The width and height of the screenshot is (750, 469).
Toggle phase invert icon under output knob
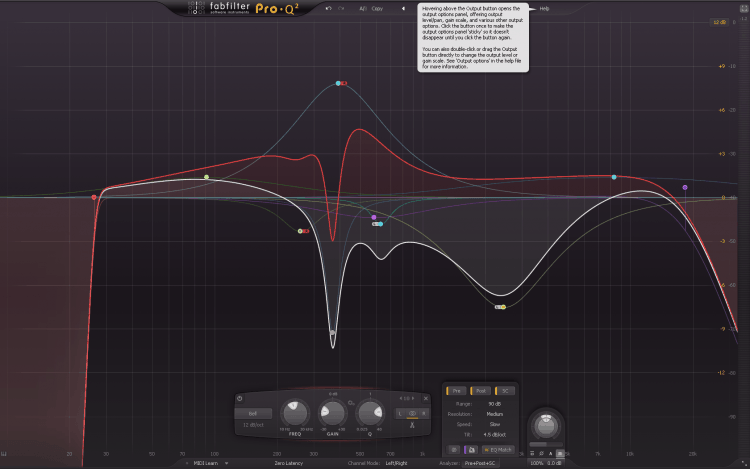point(541,453)
